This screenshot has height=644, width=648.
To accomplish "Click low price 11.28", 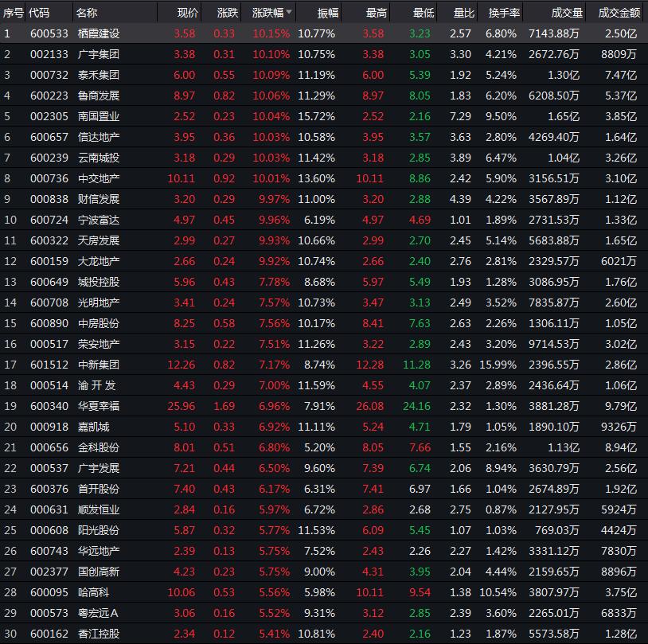I will tap(416, 364).
